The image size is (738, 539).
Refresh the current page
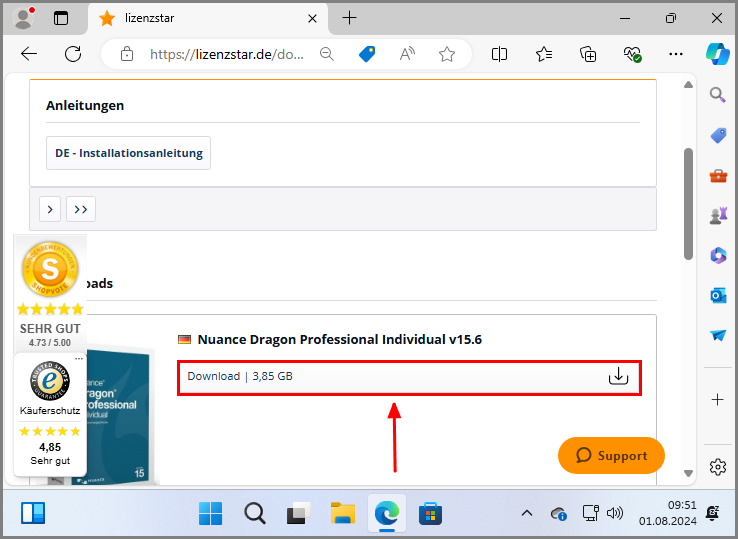click(x=73, y=54)
